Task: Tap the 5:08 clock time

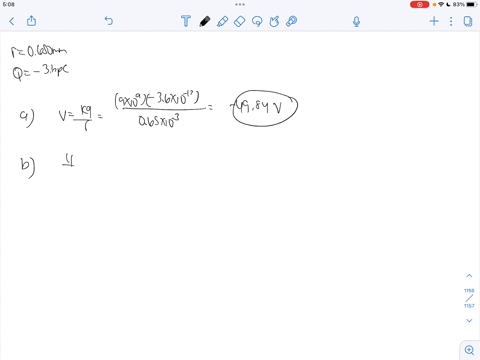Action: pos(9,4)
